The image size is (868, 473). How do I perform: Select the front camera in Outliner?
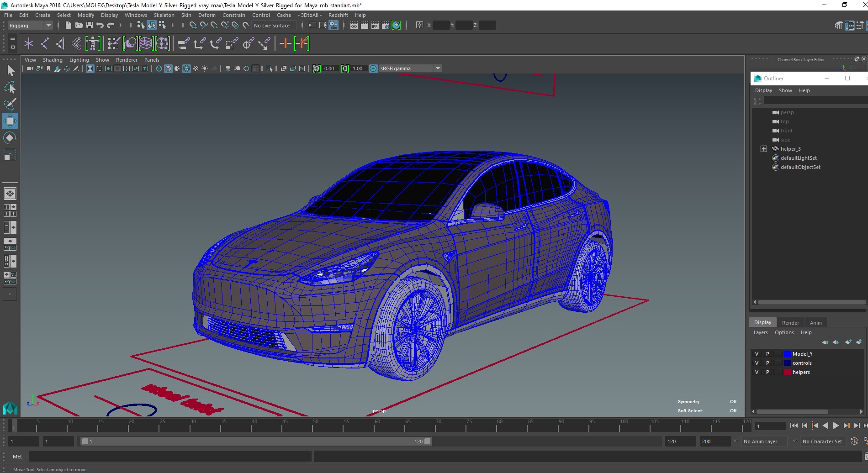(x=786, y=131)
